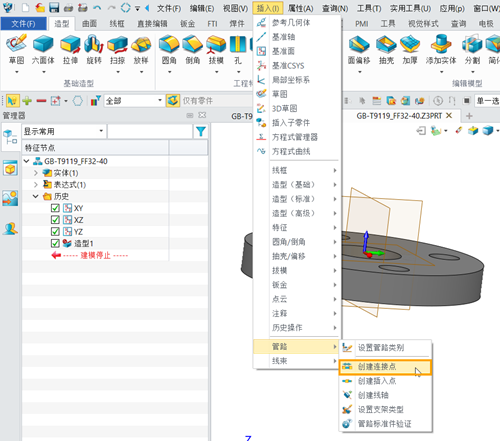Open the 显示常用 dropdown
The width and height of the screenshot is (500, 441).
click(x=64, y=131)
